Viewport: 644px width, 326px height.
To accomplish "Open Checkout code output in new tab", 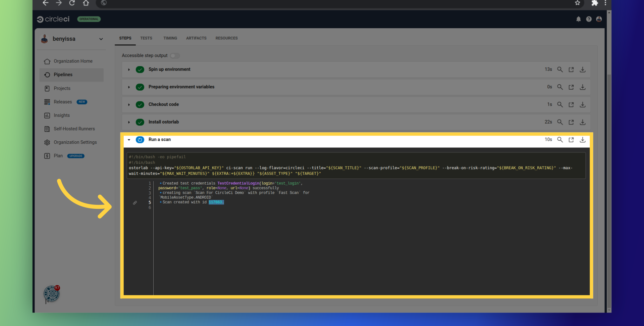I will pos(571,105).
